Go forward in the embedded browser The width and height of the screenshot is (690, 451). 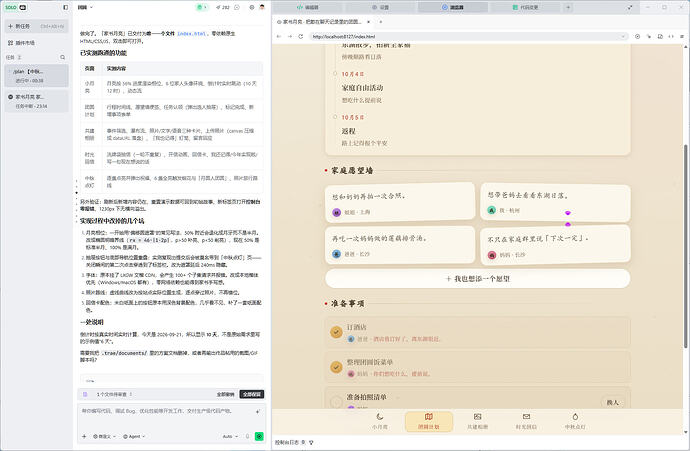click(290, 37)
